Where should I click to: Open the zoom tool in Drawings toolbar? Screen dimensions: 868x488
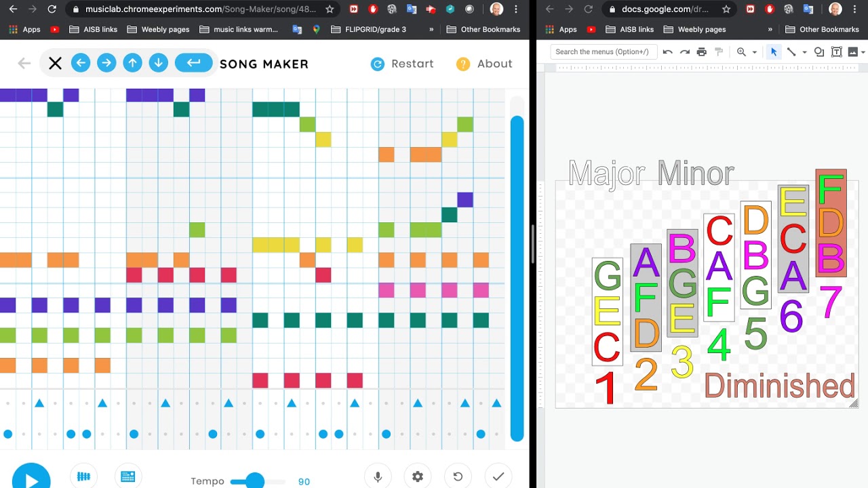pos(742,52)
